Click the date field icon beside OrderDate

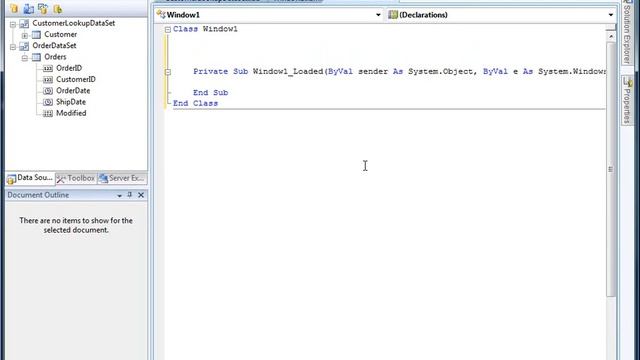tap(48, 91)
